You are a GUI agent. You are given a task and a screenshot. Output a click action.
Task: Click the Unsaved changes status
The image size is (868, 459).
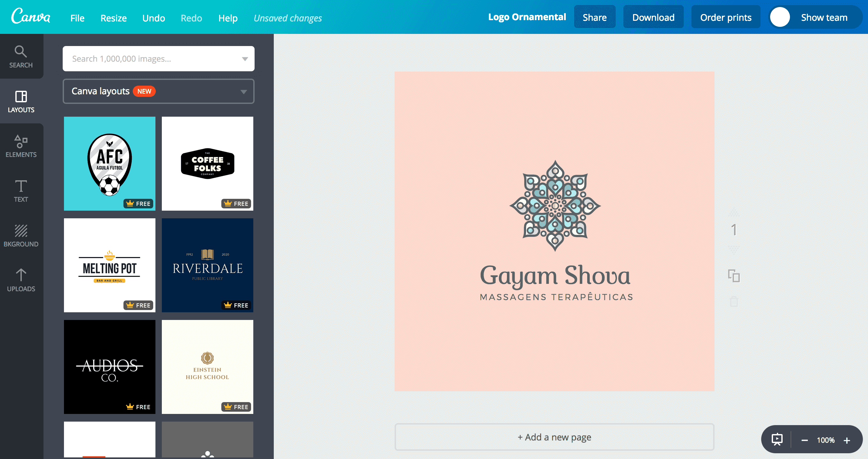[x=288, y=18]
